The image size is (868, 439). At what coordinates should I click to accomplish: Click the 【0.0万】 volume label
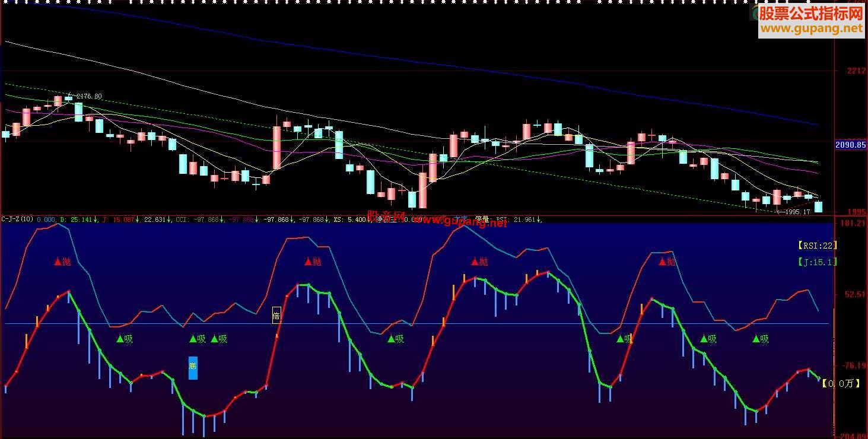(841, 384)
